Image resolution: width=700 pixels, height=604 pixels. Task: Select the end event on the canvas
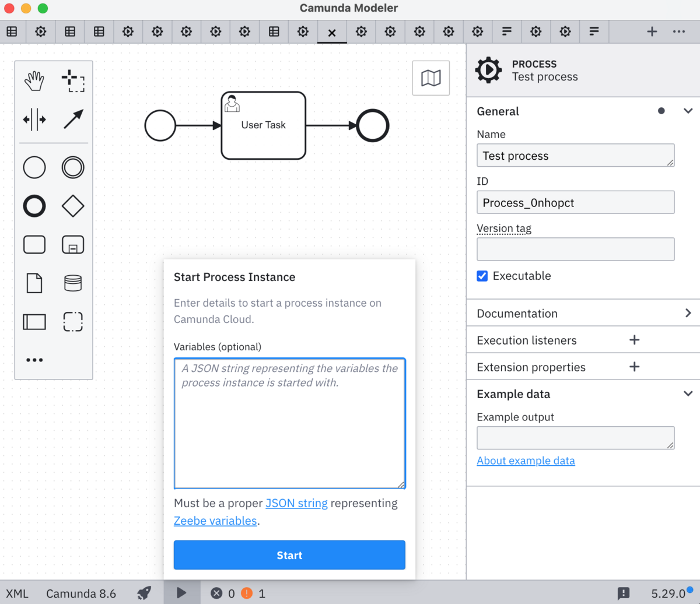pos(373,125)
